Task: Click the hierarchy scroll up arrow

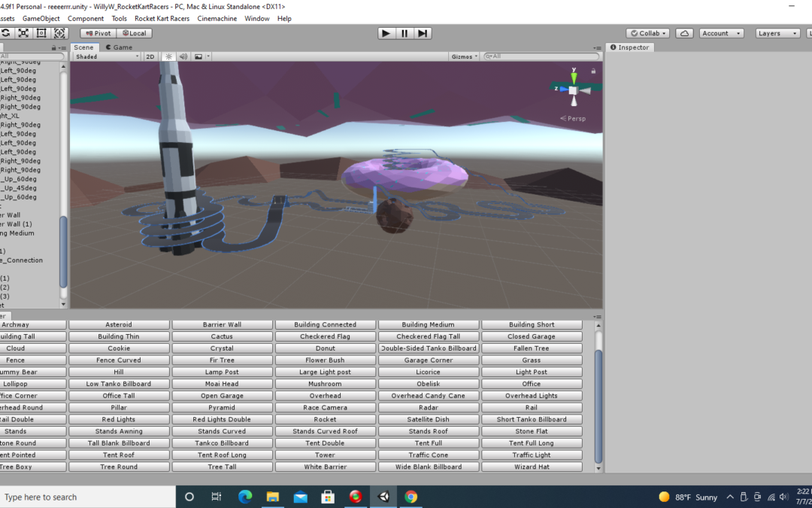Action: (x=63, y=66)
